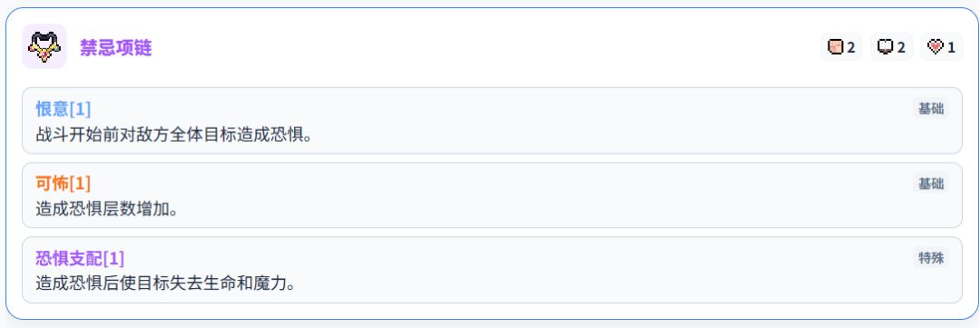This screenshot has width=980, height=328.
Task: Click the open book stat icon
Action: point(885,47)
